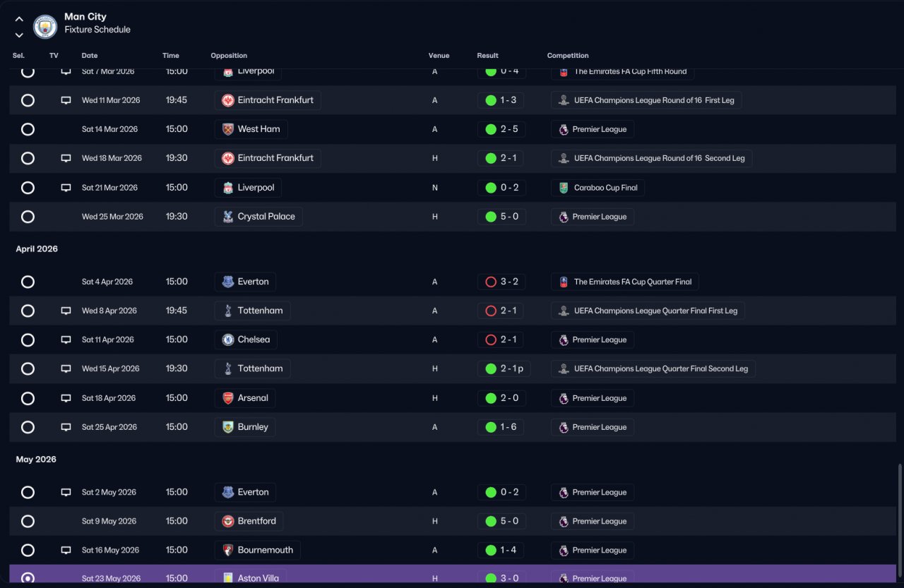Click the Bournemouth crest icon
Viewport: 904px width, 588px height.
point(228,550)
